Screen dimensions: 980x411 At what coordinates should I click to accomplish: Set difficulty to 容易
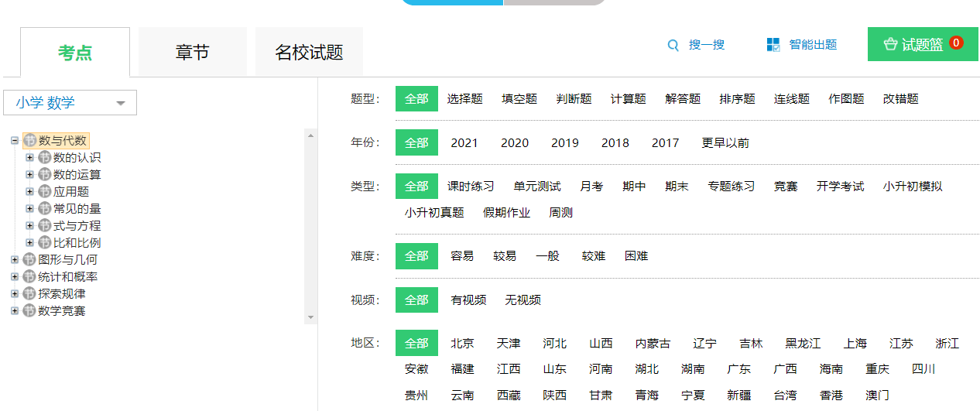pyautogui.click(x=462, y=256)
